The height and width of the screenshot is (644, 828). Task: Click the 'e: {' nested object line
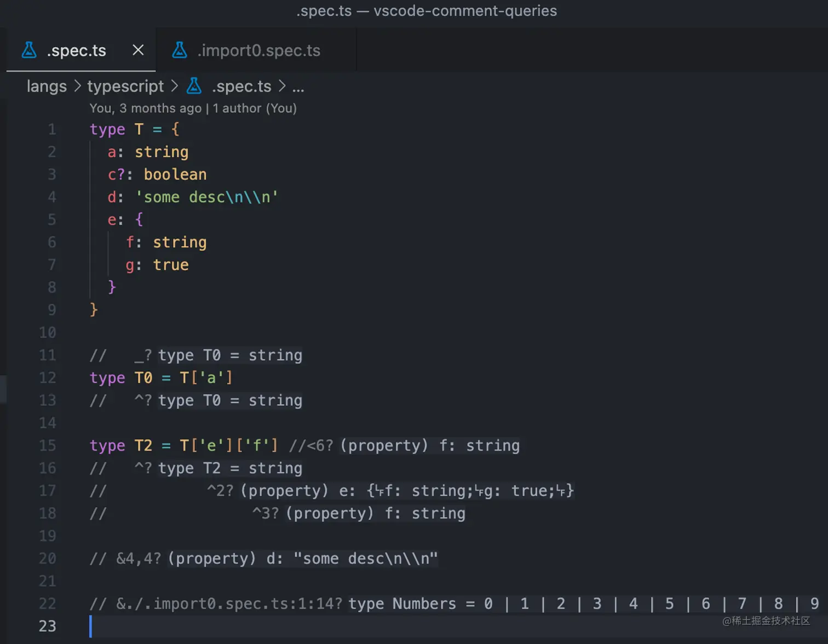pyautogui.click(x=125, y=220)
